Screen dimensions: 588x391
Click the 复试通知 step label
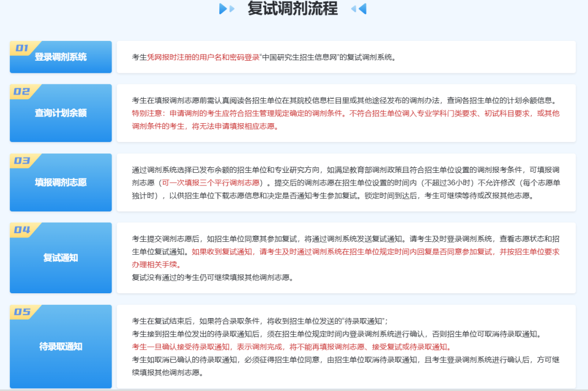pos(61,258)
